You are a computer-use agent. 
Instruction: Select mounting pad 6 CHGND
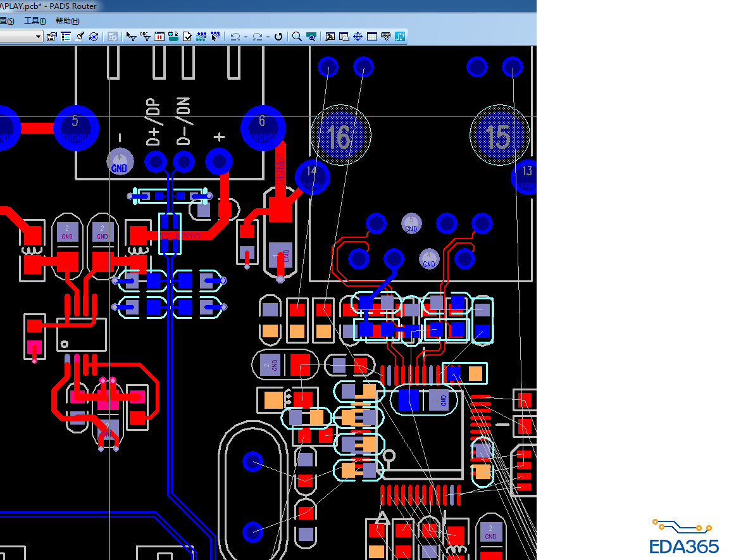coord(263,128)
